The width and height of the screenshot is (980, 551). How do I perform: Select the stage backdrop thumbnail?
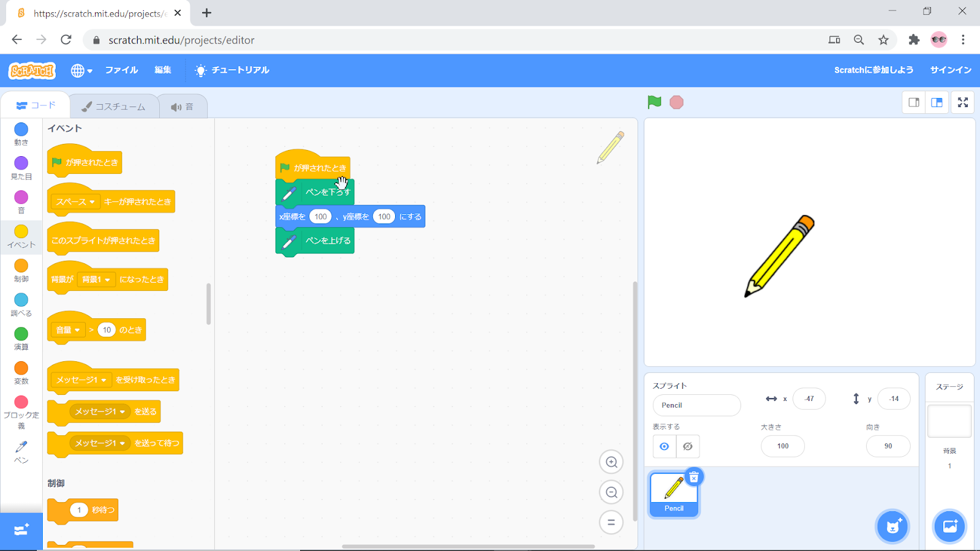coord(949,421)
